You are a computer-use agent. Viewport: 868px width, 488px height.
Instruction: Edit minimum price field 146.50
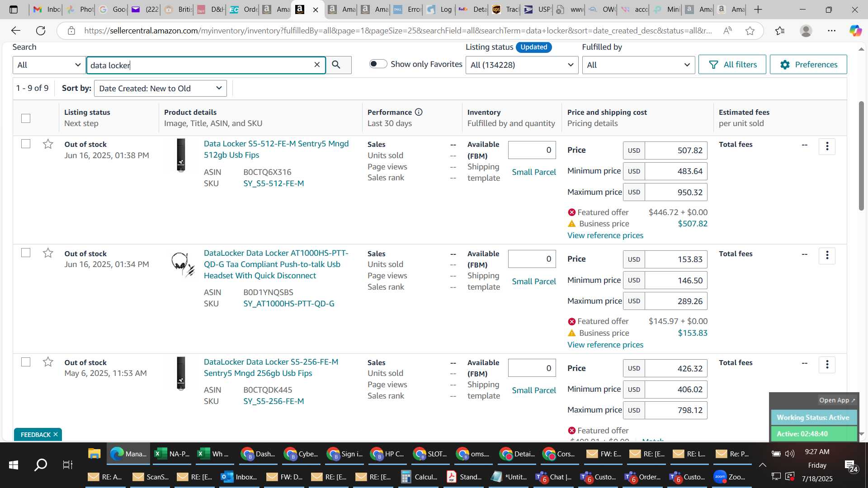(x=676, y=281)
